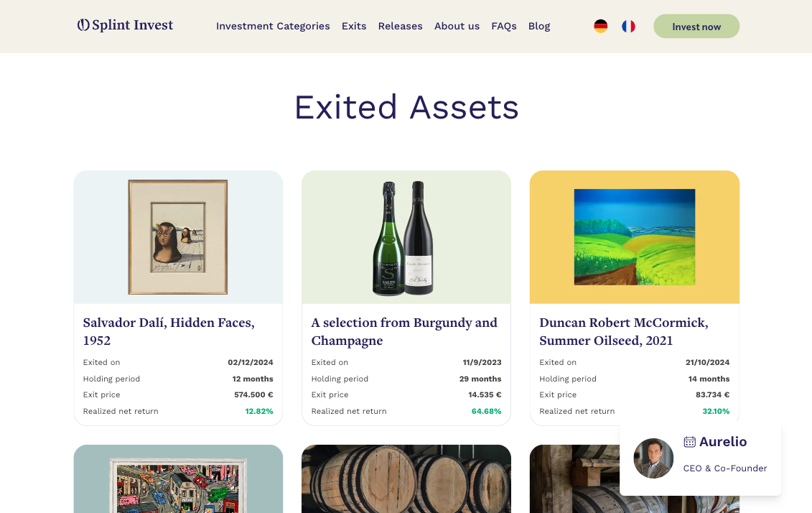Select the French flag language icon
Viewport: 812px width, 513px height.
point(628,26)
